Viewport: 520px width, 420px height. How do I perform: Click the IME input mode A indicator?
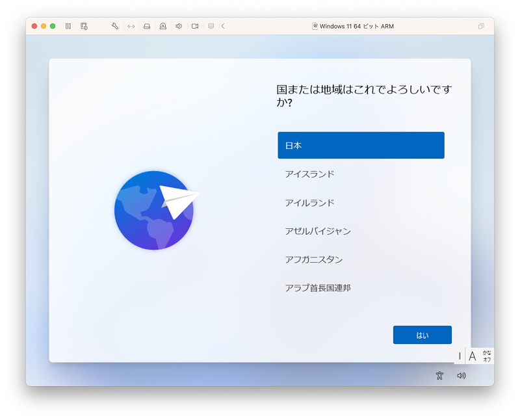(473, 356)
